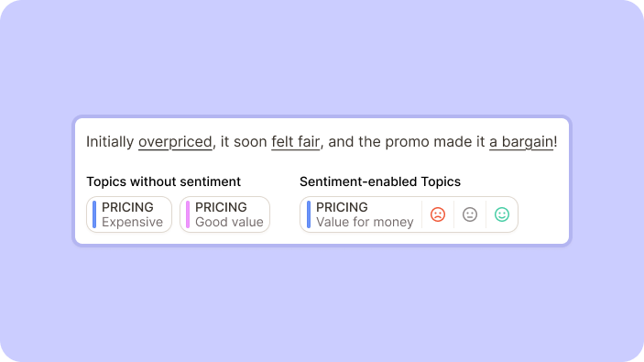Click the blue bar on Value for money chip
Screen dimensions: 644x362
(x=309, y=214)
